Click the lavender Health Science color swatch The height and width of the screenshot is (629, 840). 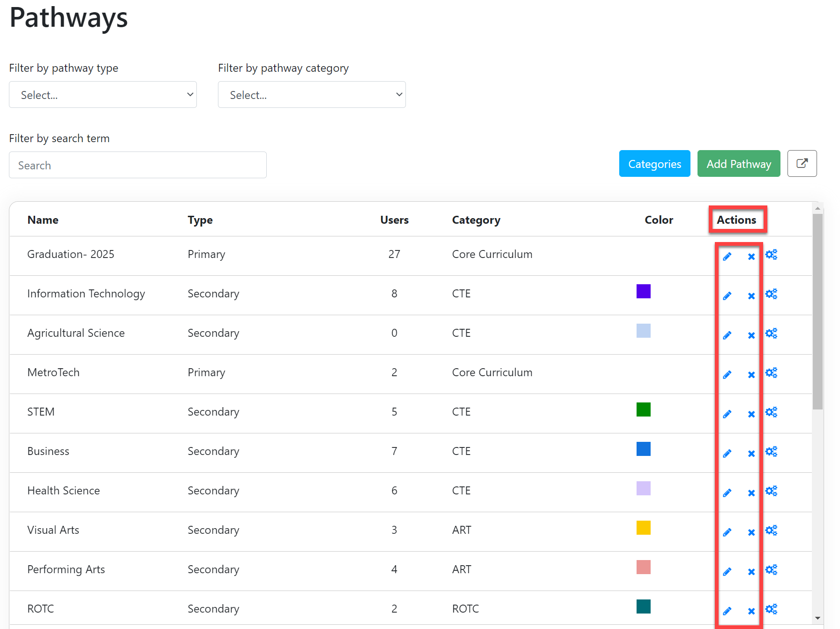(x=644, y=488)
